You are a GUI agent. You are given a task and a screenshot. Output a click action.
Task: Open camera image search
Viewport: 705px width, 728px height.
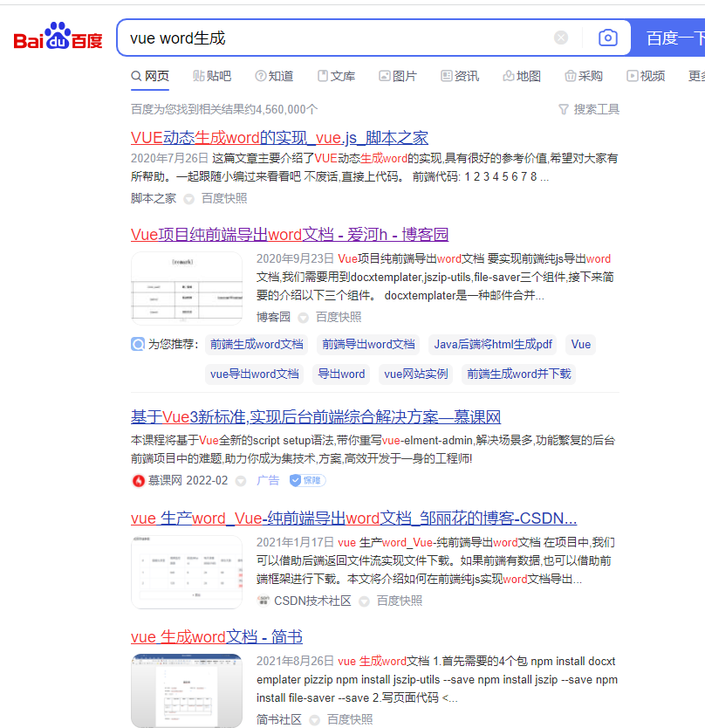(607, 38)
